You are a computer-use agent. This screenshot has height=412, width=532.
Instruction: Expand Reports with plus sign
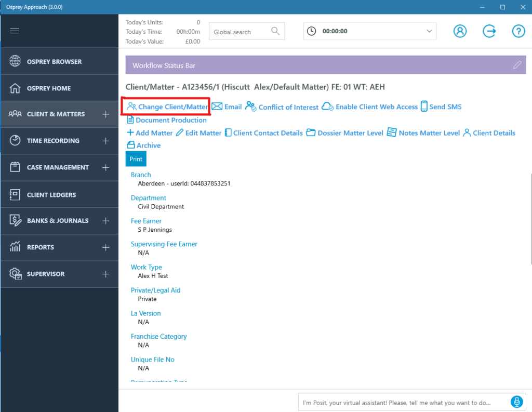point(106,247)
